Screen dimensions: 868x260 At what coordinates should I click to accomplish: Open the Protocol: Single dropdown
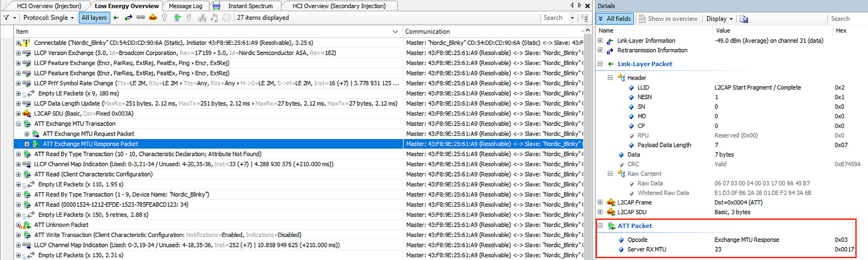click(x=48, y=18)
